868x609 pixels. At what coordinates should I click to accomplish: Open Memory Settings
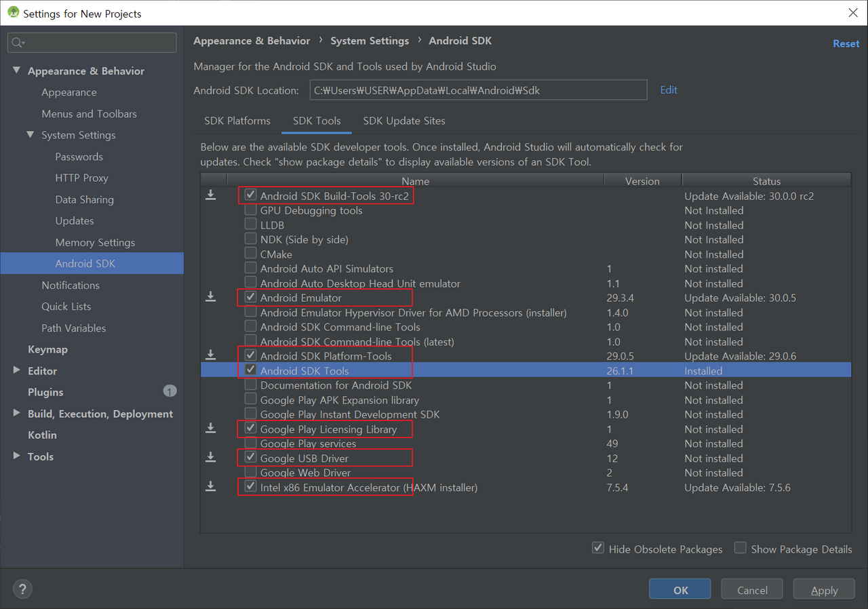pyautogui.click(x=95, y=242)
